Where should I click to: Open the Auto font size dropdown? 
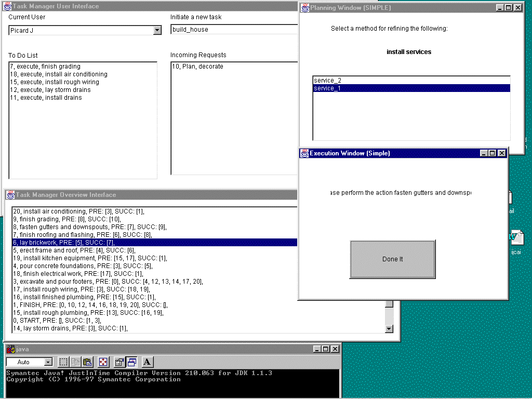(x=48, y=362)
